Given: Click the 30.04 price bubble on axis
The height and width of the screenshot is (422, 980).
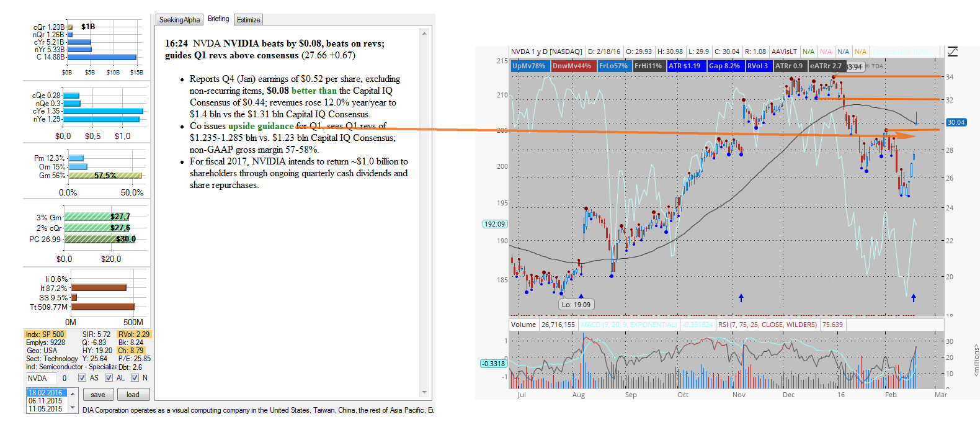Looking at the screenshot, I should coord(956,122).
